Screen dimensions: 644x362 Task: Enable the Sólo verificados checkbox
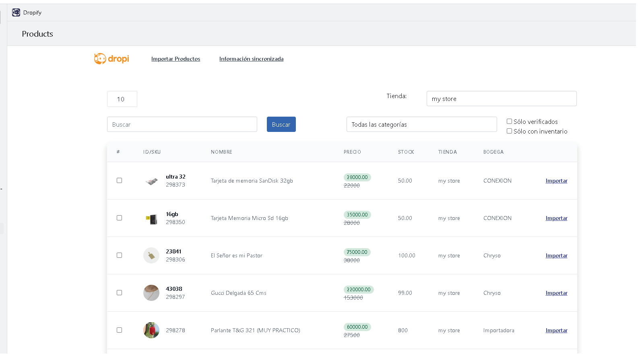click(509, 121)
